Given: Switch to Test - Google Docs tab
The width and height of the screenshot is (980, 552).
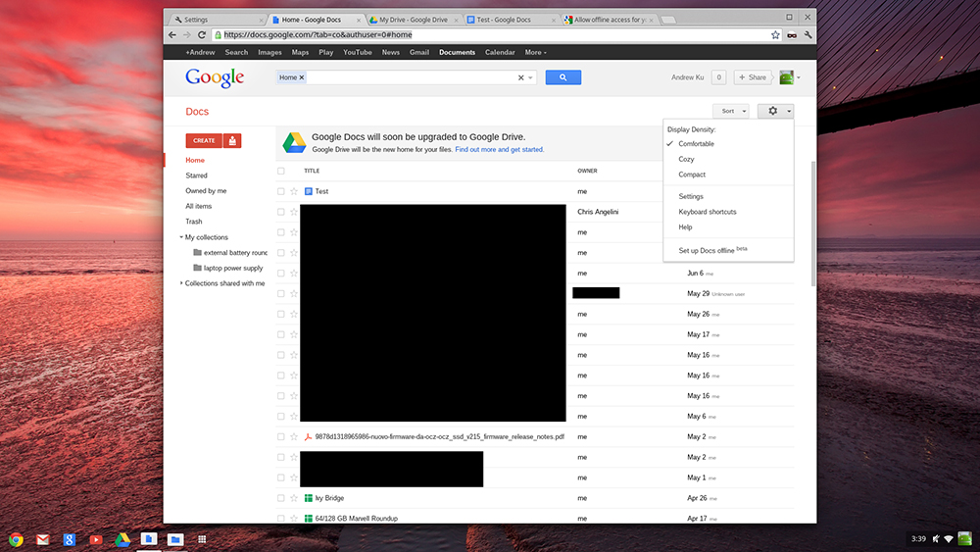Looking at the screenshot, I should [510, 20].
